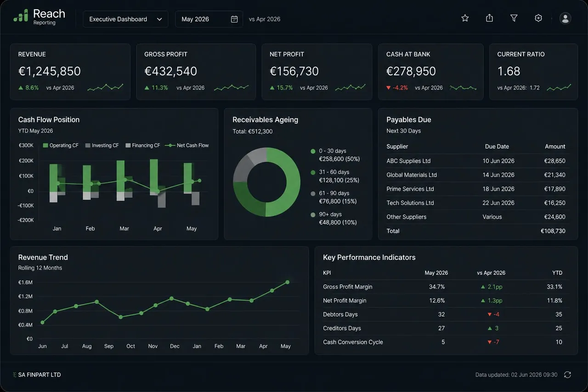588x392 pixels.
Task: Click the May point on Revenue Trend
Action: [x=288, y=282]
